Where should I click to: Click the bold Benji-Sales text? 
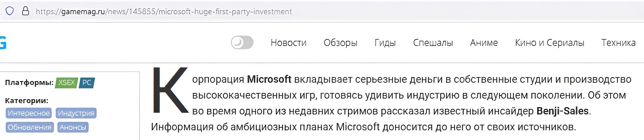click(x=562, y=111)
